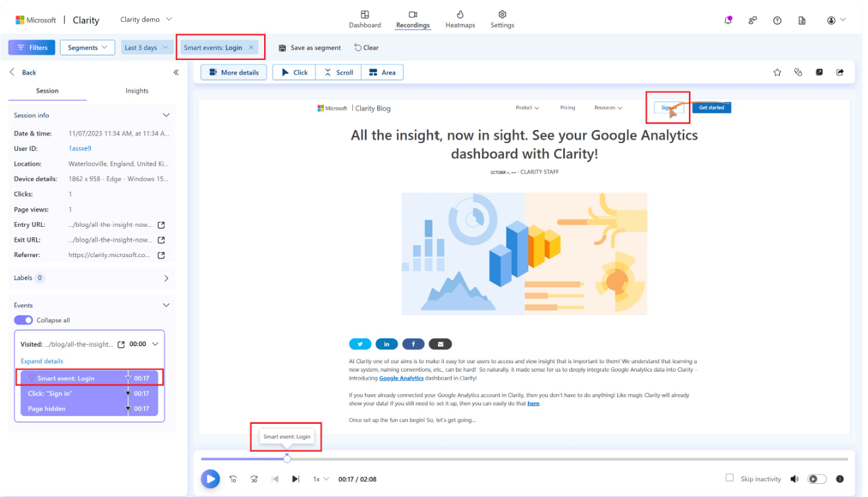Star this recording as favorite

(x=777, y=72)
